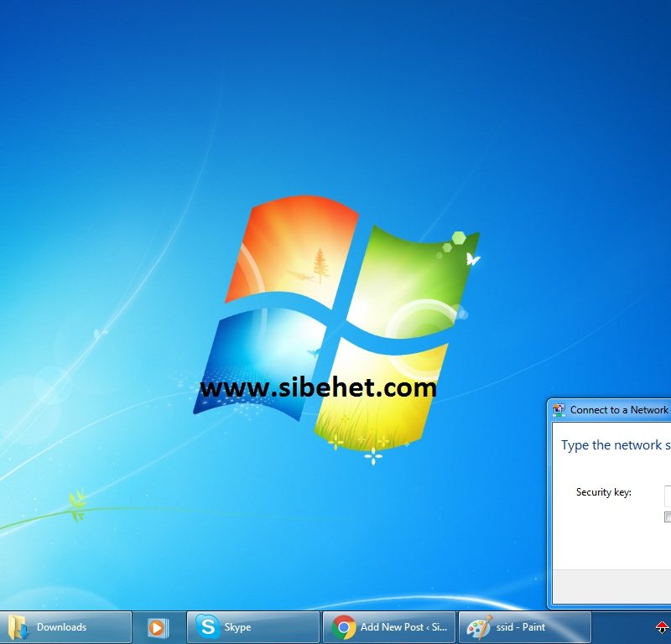671x644 pixels.
Task: Click the red and black arrows tray icon
Action: click(x=663, y=628)
